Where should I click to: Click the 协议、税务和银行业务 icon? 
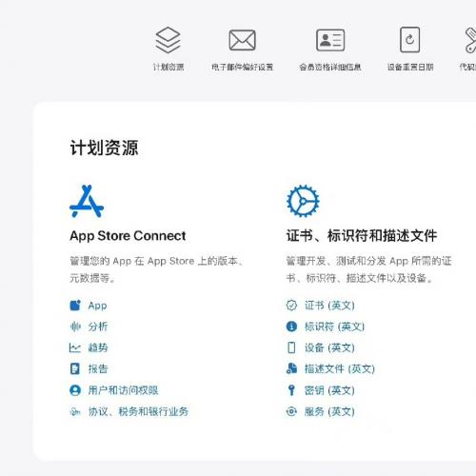pos(75,411)
